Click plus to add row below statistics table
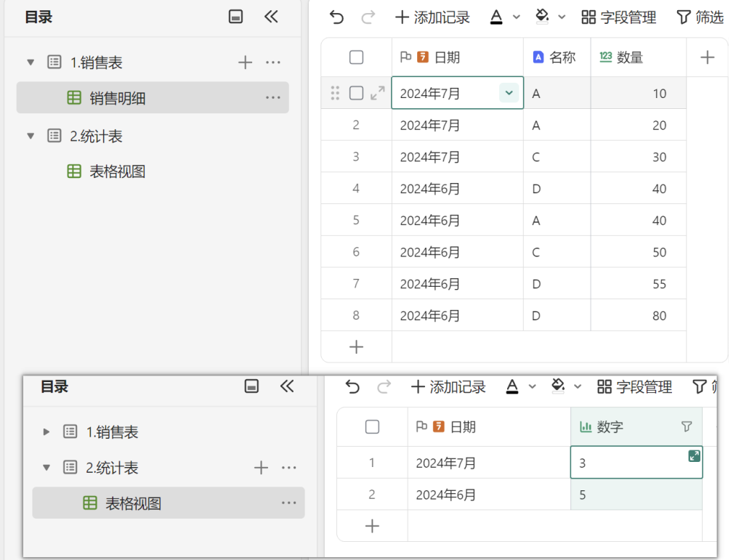This screenshot has height=560, width=744. pyautogui.click(x=373, y=526)
